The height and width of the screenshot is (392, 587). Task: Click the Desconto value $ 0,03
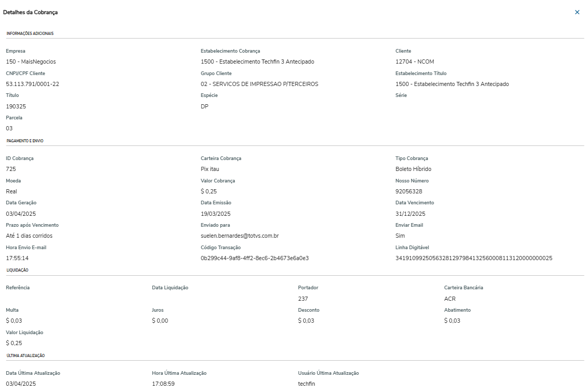click(306, 321)
